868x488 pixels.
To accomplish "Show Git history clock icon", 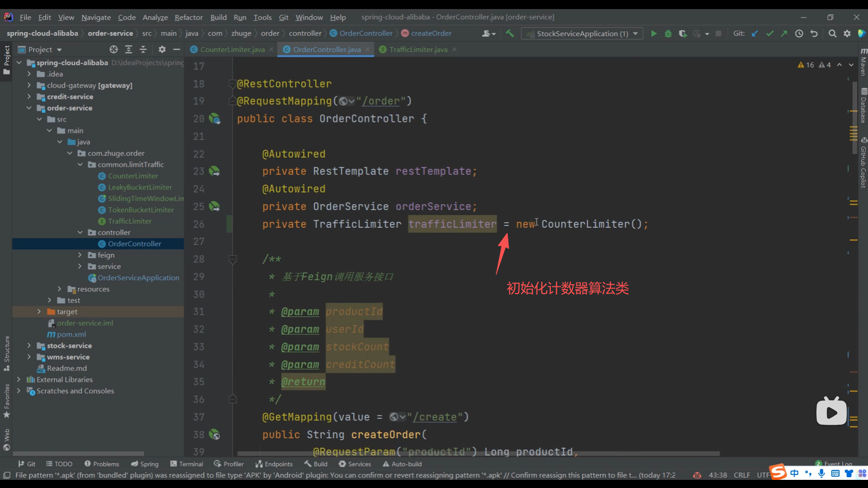I will click(x=799, y=33).
